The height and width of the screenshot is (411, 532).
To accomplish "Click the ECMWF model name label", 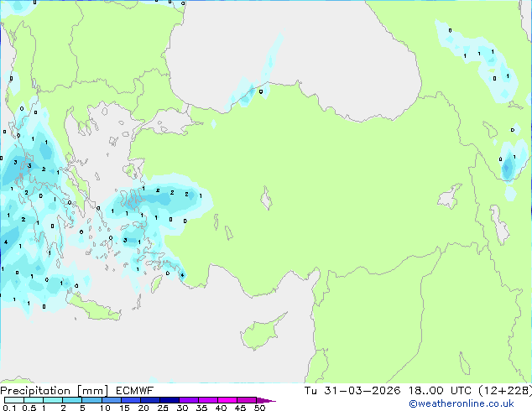I will [135, 391].
